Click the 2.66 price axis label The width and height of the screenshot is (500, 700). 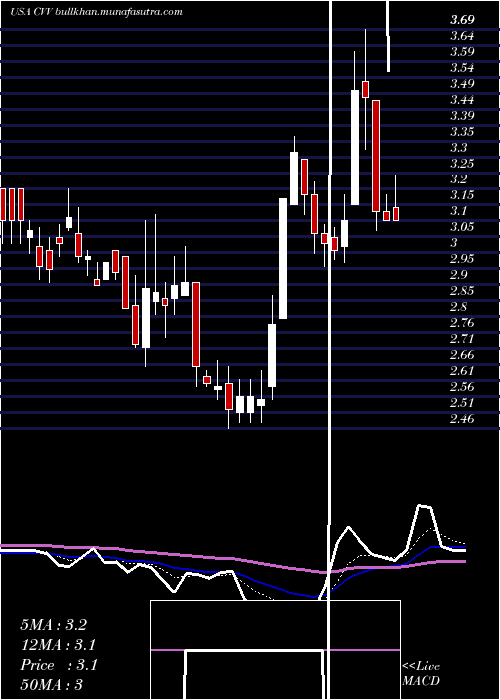coord(462,355)
